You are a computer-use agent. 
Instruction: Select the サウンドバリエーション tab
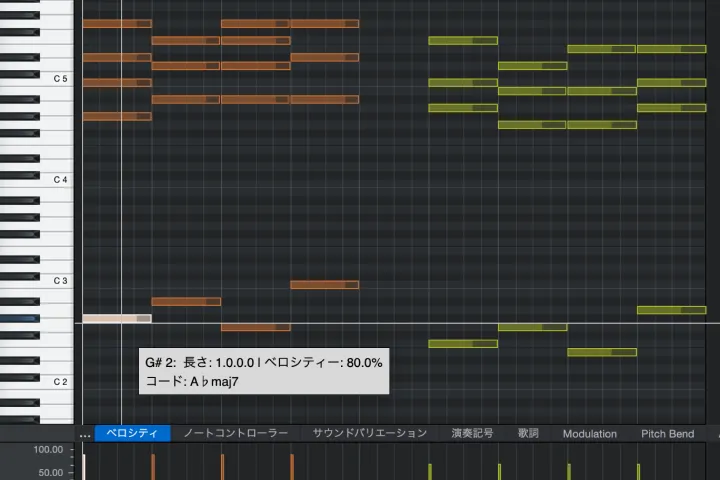(x=370, y=433)
